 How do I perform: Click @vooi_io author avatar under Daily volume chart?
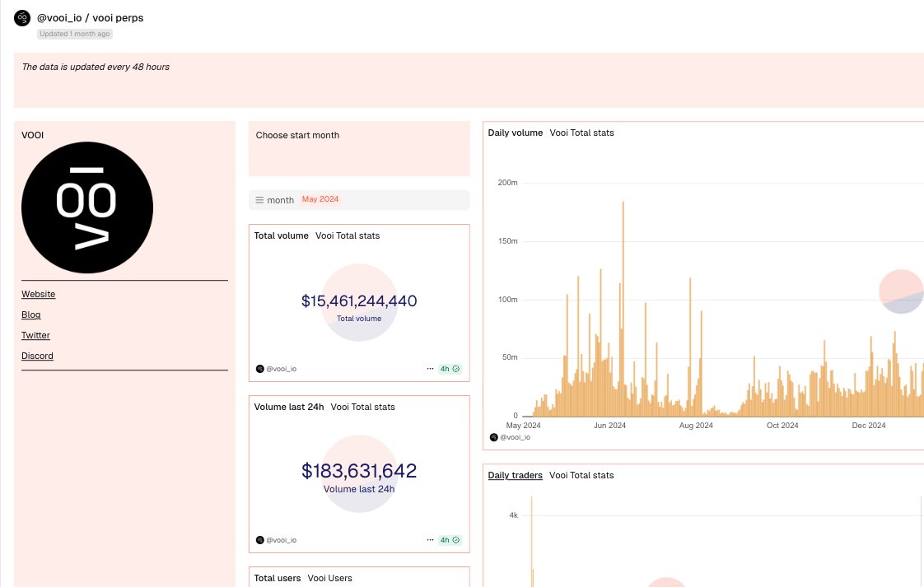(494, 437)
